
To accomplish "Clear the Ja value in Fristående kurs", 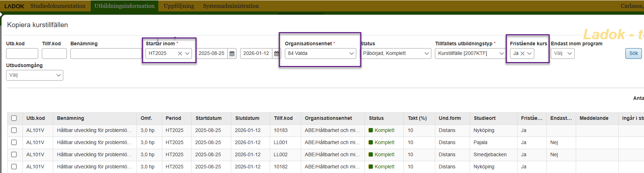I will 522,54.
